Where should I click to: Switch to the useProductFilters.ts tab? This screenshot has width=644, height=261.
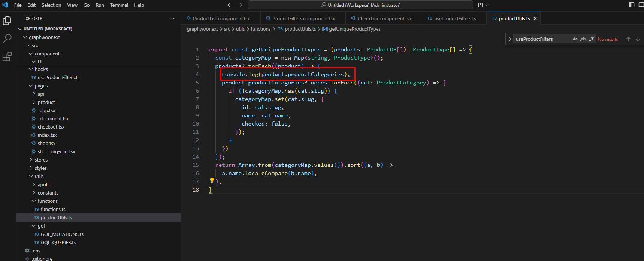pos(454,18)
